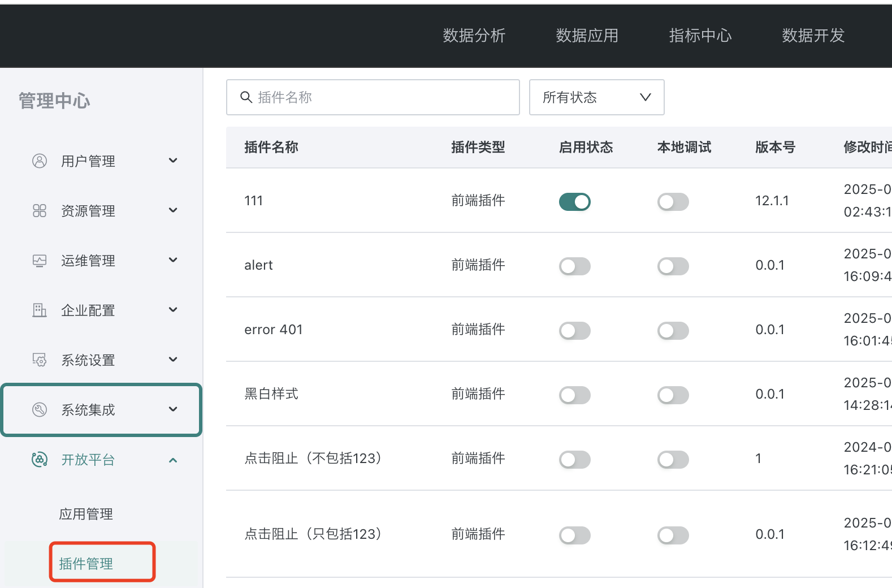Image resolution: width=892 pixels, height=588 pixels.
Task: Enable the alert plugin 启用状态 switch
Action: coord(575,266)
